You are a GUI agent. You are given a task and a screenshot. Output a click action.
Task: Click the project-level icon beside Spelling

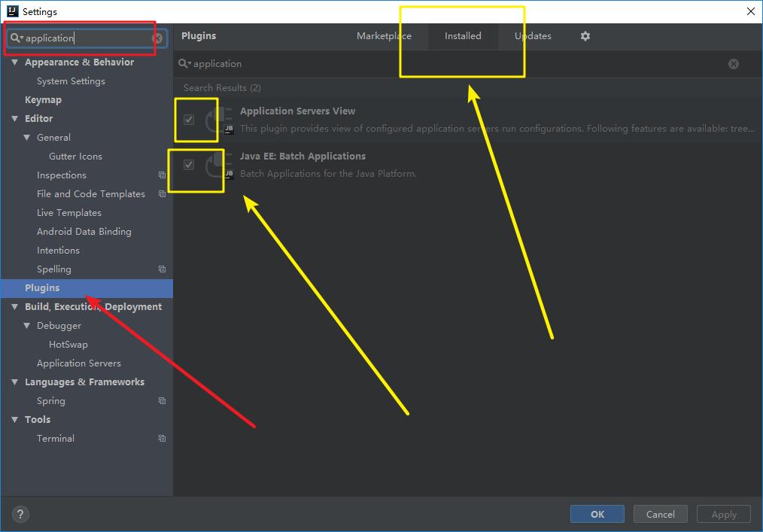pos(162,269)
